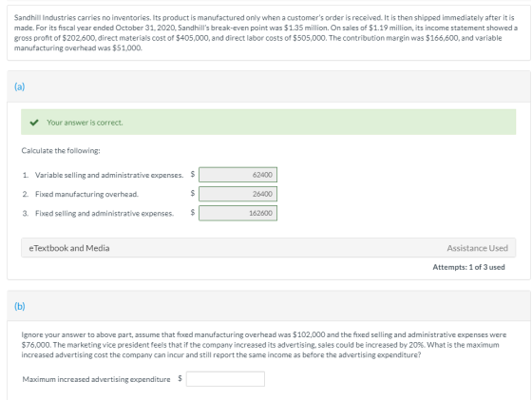Click the 'Attempts: 1 of 3 used' text
The image size is (532, 400).
pos(468,267)
